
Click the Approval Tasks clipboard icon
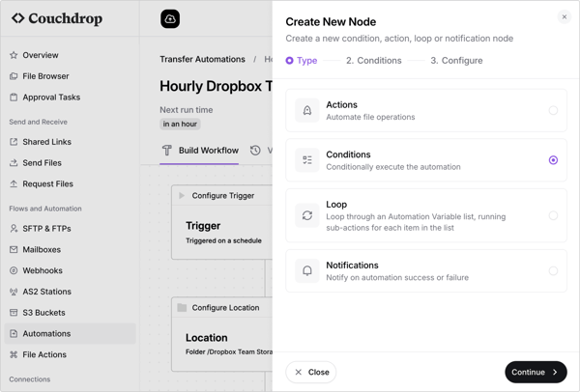click(x=14, y=98)
